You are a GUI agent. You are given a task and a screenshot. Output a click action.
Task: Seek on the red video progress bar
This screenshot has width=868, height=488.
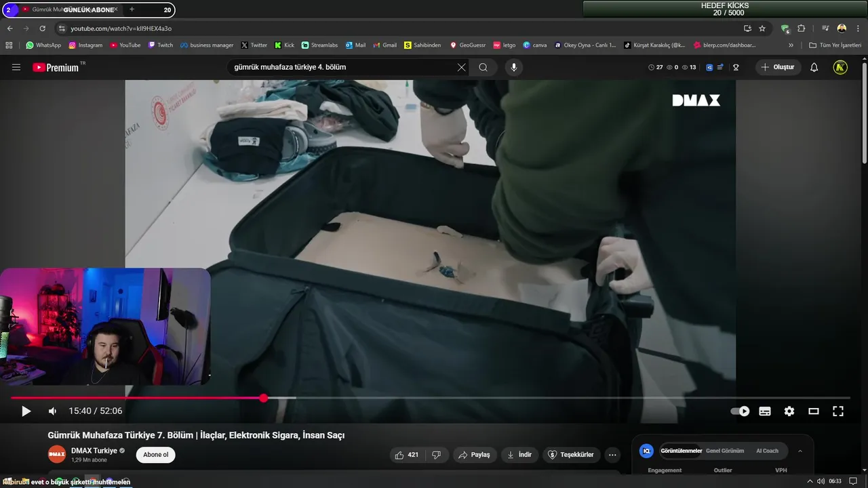[137, 398]
